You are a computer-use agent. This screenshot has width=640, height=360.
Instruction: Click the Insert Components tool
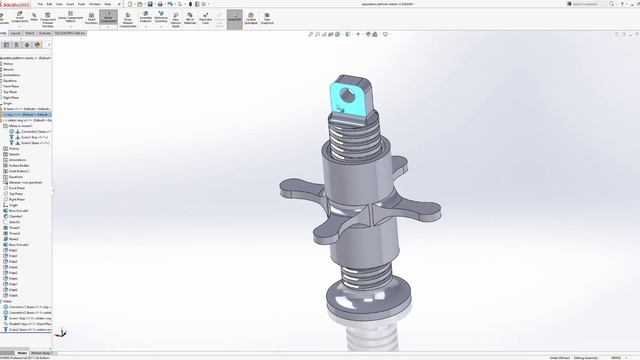[x=19, y=17]
